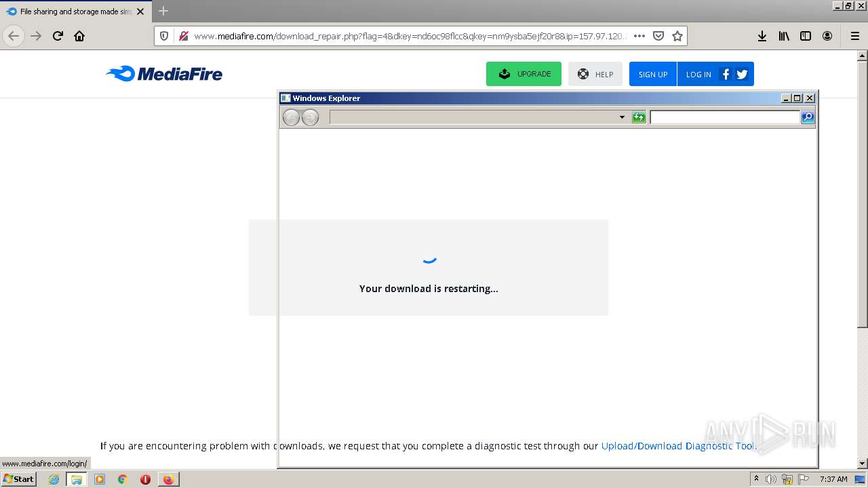868x488 pixels.
Task: Go back in Windows Explorer window
Action: [x=291, y=117]
